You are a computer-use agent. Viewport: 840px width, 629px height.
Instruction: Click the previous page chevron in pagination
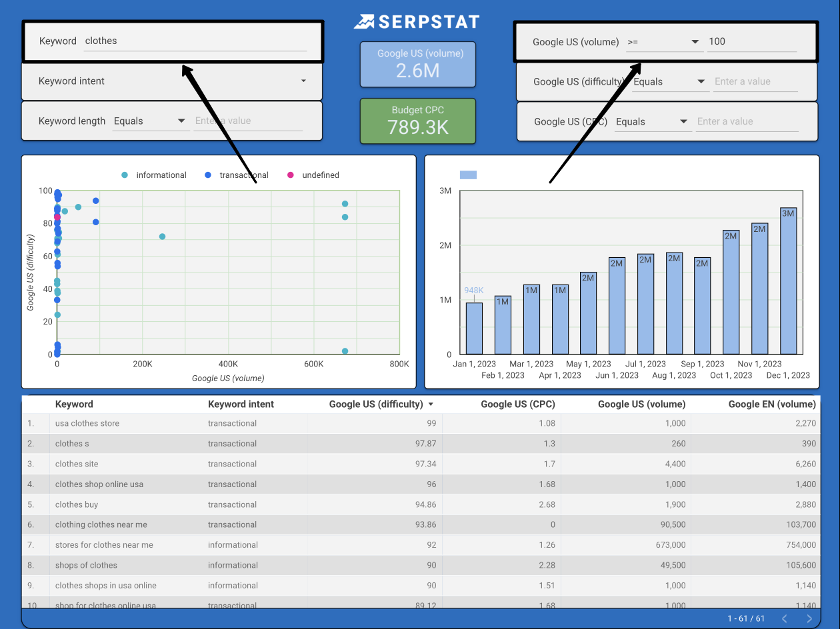pyautogui.click(x=785, y=618)
